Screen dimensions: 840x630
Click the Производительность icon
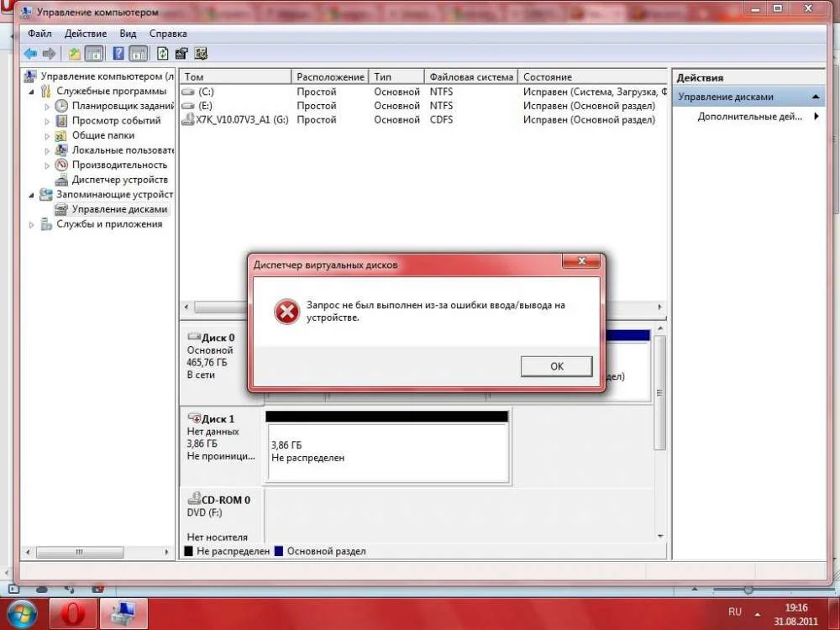point(61,165)
